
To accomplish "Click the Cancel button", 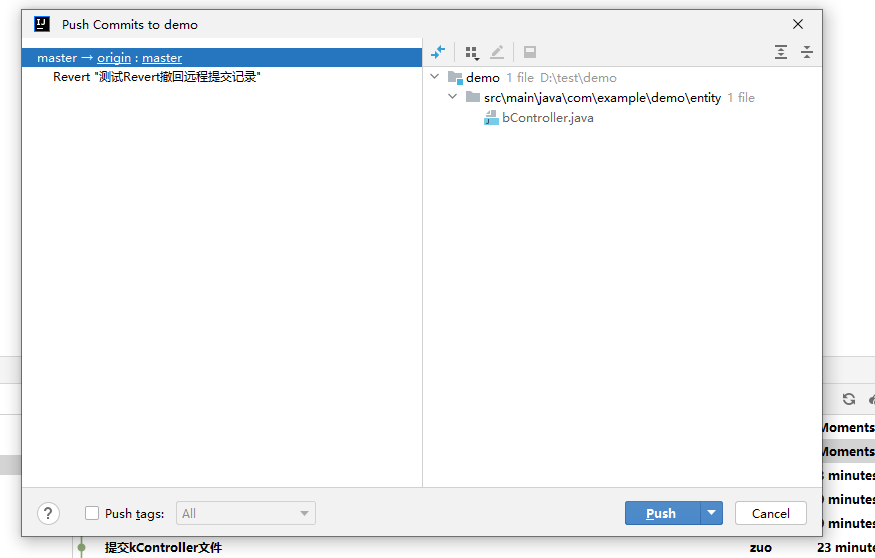I will 770,513.
